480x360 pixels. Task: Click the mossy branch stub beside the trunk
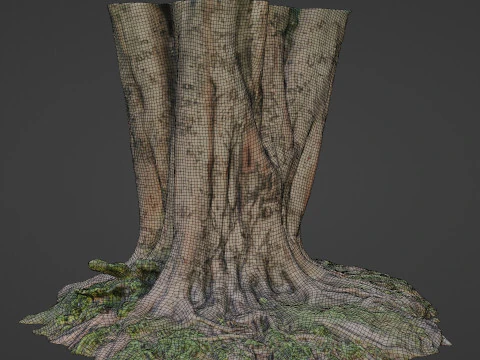123,268
